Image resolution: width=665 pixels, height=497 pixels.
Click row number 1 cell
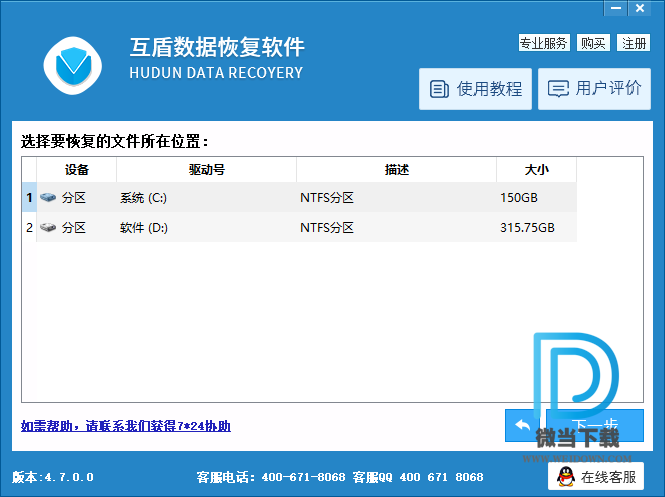coord(29,197)
